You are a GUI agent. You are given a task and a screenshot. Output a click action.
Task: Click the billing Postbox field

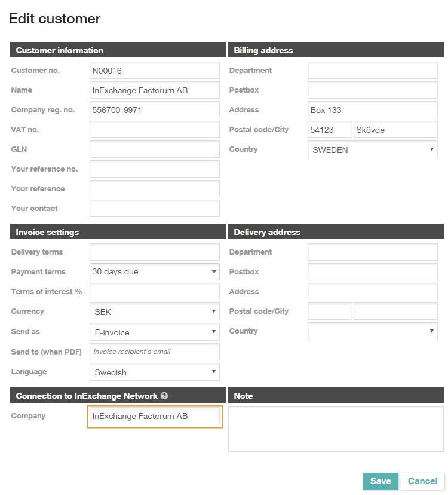coord(372,90)
